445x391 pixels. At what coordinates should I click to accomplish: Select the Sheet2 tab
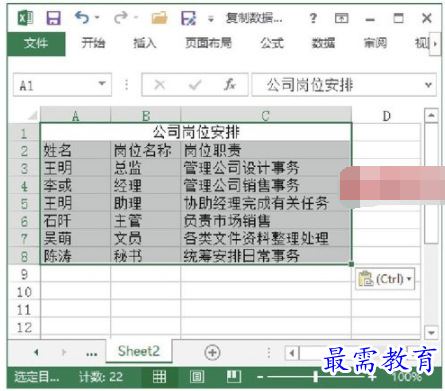(139, 351)
